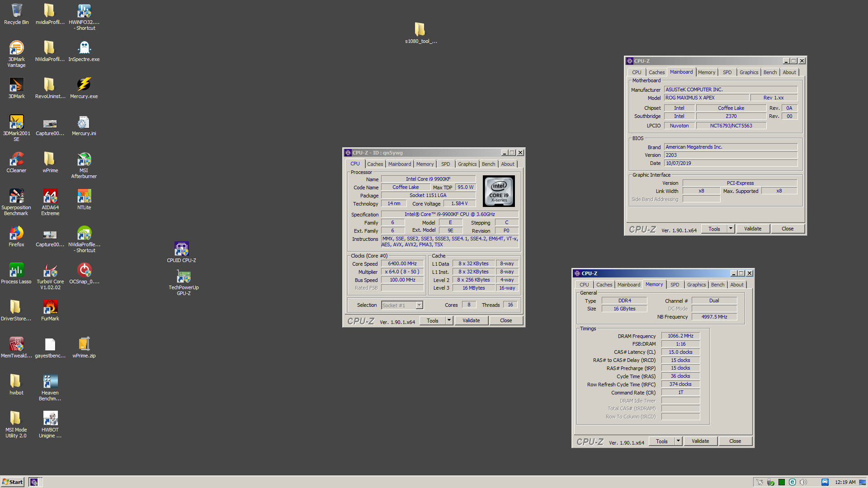Select the 3DMark2001 SE icon

(x=16, y=122)
